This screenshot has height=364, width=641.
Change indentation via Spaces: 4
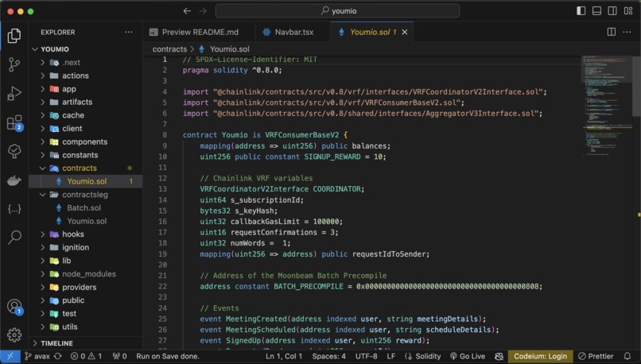(x=328, y=356)
